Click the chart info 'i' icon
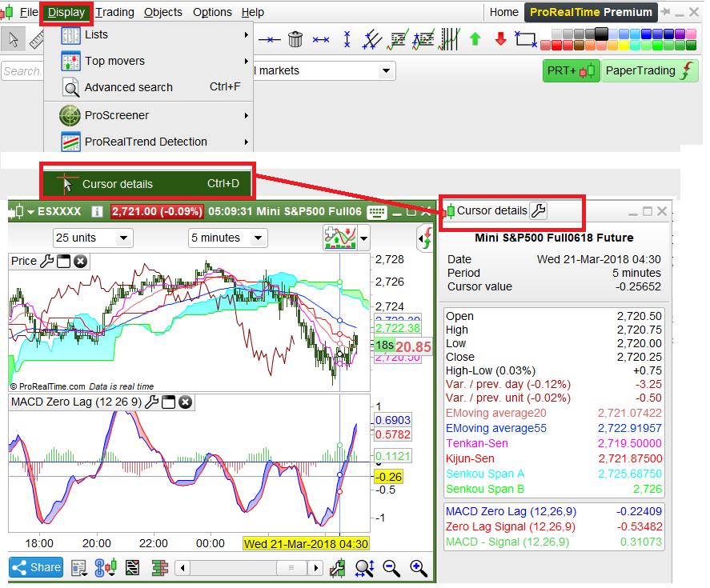The width and height of the screenshot is (710, 588). 97,211
